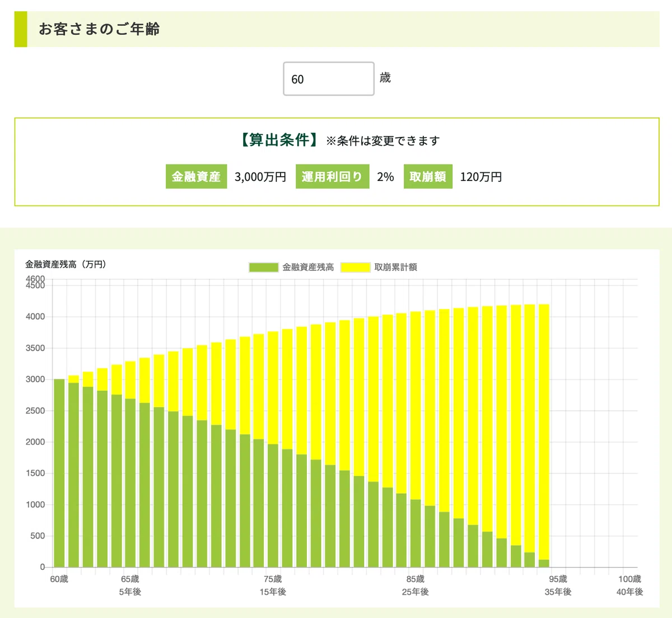Click the y-axis title 金融資産残高(万円)
This screenshot has height=618, width=672.
click(66, 264)
